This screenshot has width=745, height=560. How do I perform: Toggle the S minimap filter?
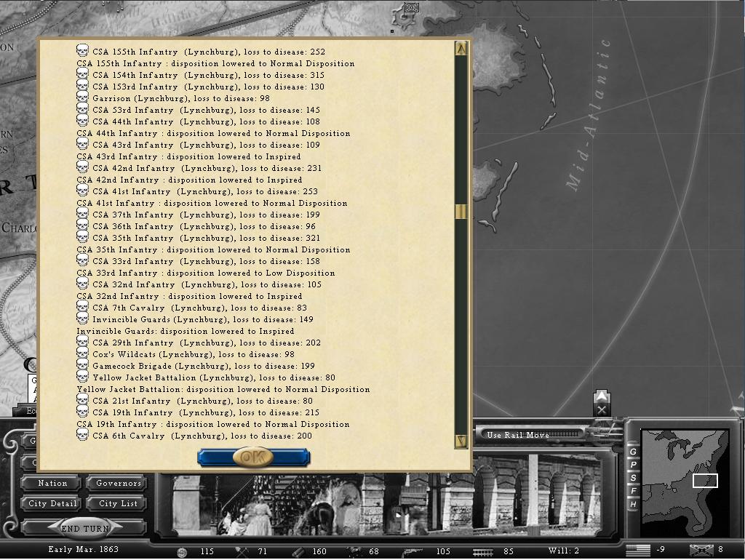[633, 478]
